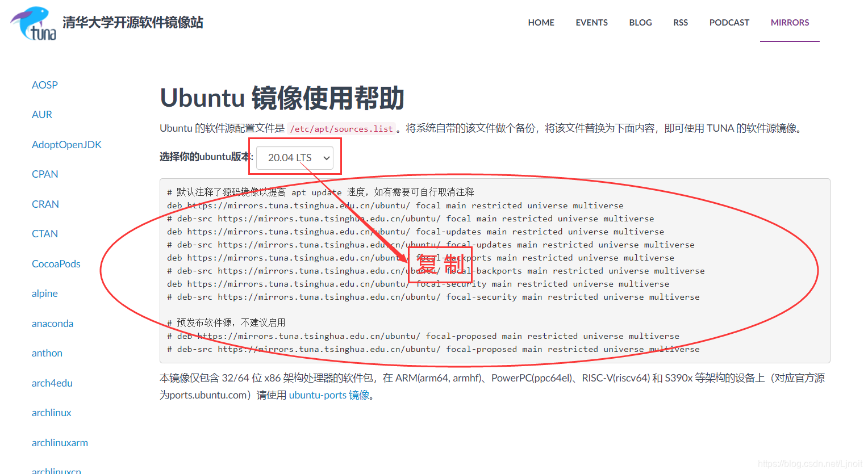The height and width of the screenshot is (474, 868).
Task: Click the Ubuntu 镜像使用帮助 heading
Action: 282,98
